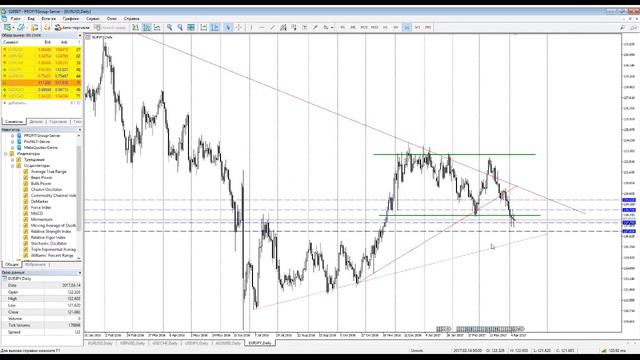Switch to Торговля tab in Market Watch

pyautogui.click(x=58, y=122)
